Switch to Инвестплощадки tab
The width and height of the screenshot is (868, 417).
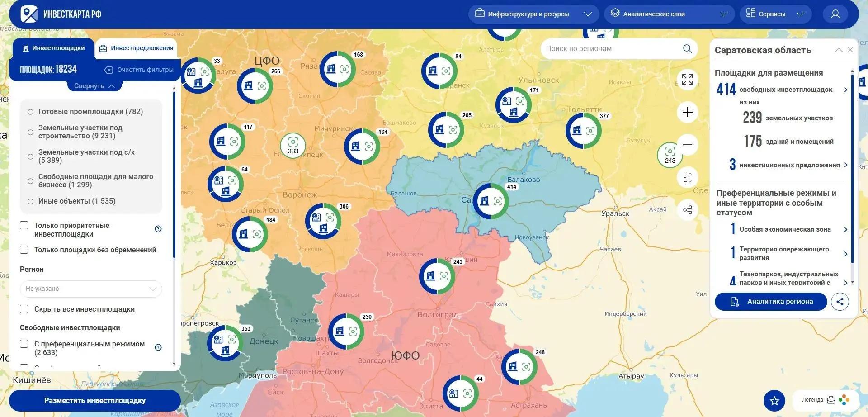(x=53, y=48)
